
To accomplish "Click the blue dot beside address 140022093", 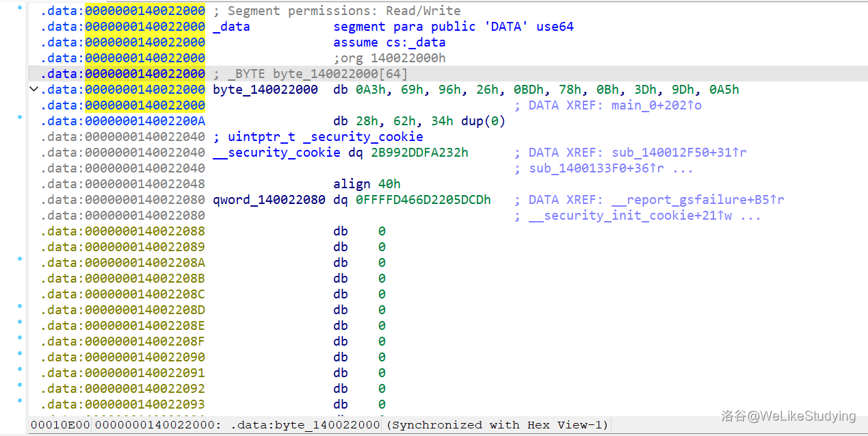I will point(20,401).
